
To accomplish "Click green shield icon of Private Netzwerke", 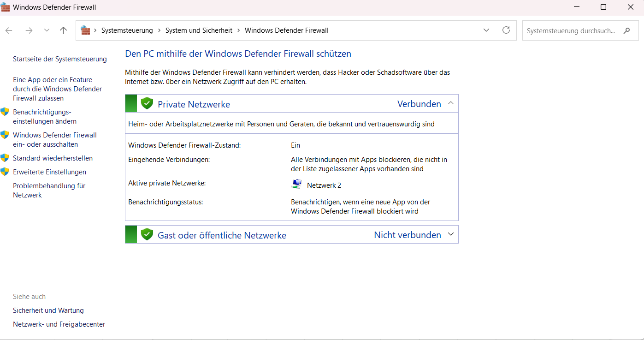I will coord(147,103).
